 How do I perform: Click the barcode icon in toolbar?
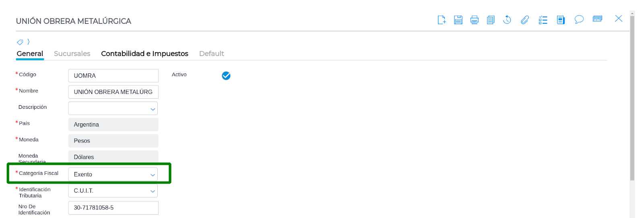tap(597, 19)
